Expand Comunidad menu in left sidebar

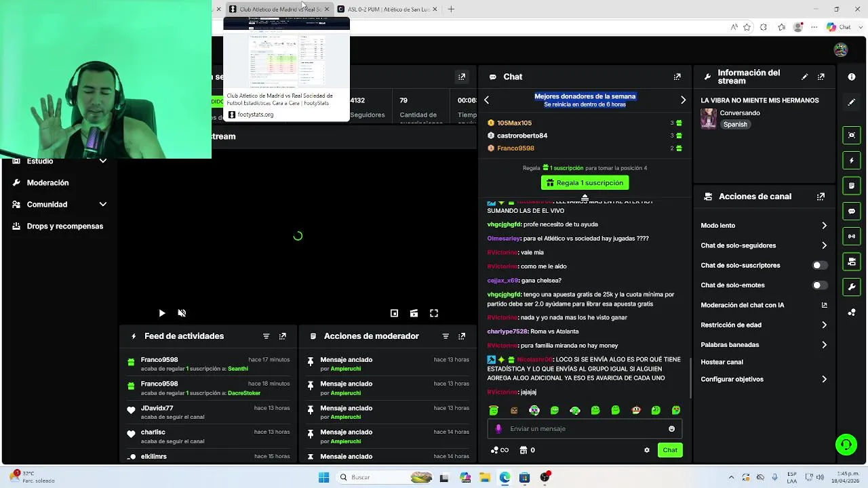60,205
